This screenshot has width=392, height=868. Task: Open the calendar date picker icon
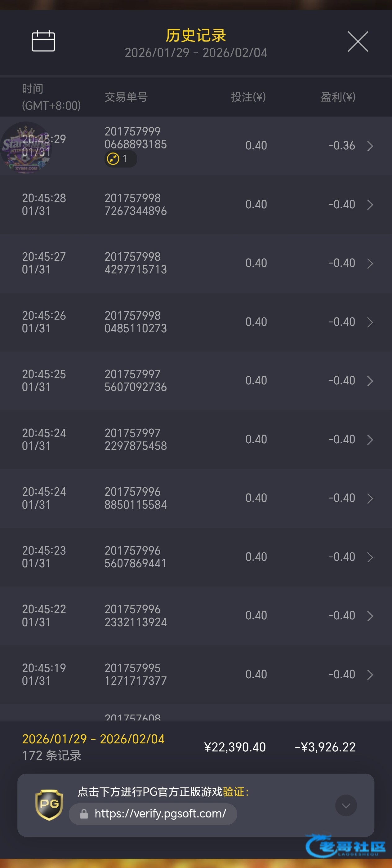pyautogui.click(x=43, y=41)
